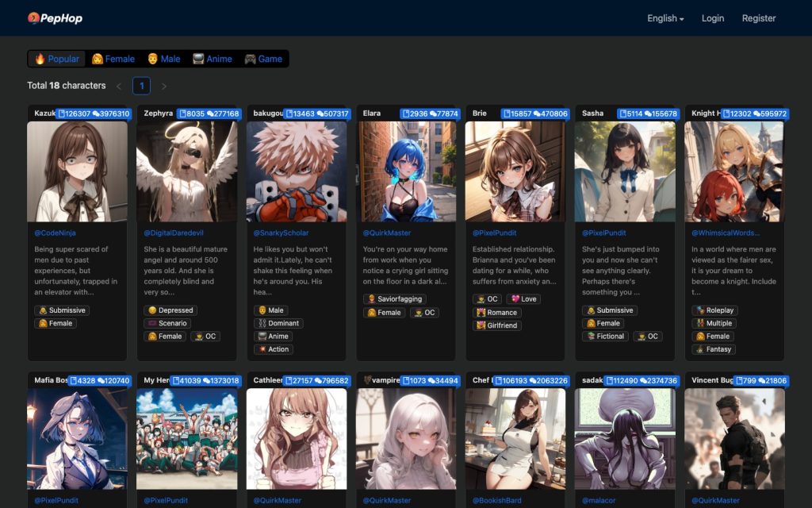Click the Dominant tag on bakugou
This screenshot has height=508, width=812.
tap(278, 324)
